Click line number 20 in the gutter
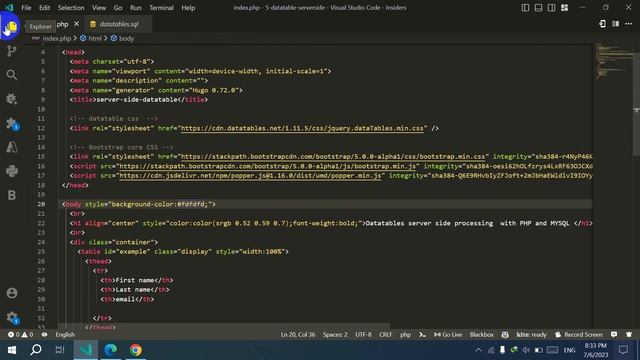 click(41, 204)
